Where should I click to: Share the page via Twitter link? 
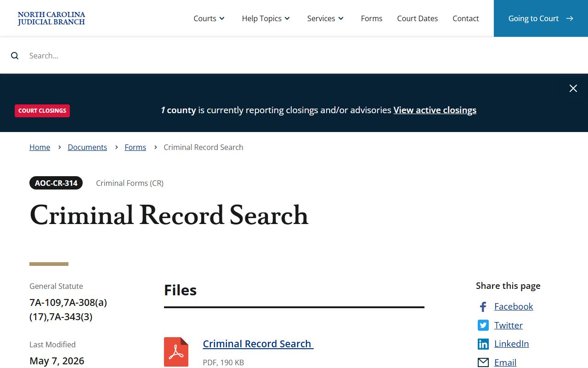click(x=509, y=325)
